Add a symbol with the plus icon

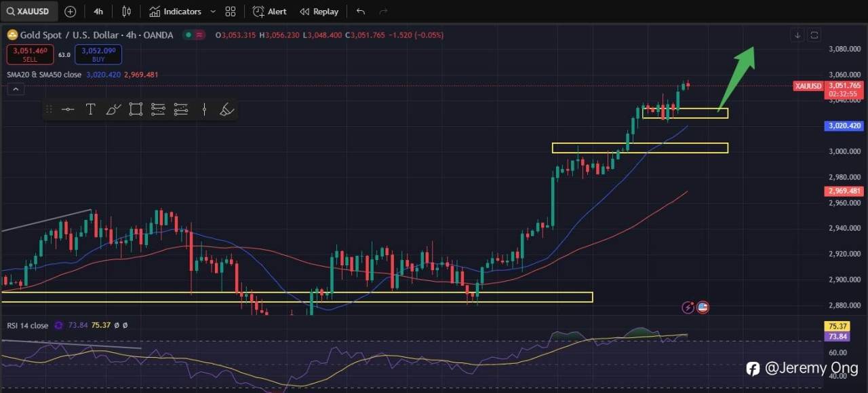click(x=70, y=12)
